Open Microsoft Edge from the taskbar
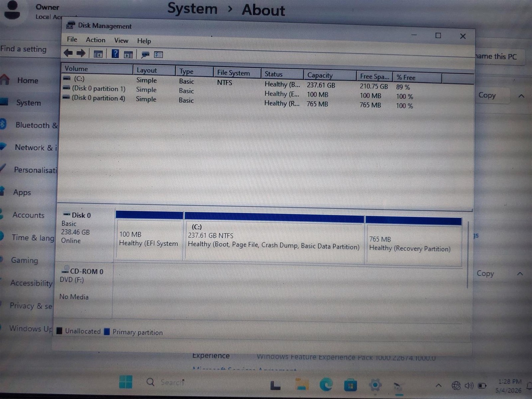Image resolution: width=532 pixels, height=399 pixels. click(x=326, y=385)
